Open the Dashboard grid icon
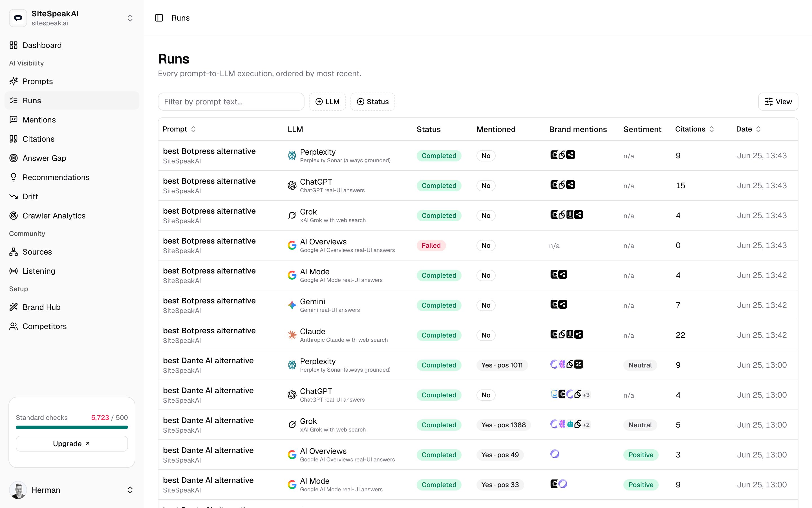 pos(14,45)
